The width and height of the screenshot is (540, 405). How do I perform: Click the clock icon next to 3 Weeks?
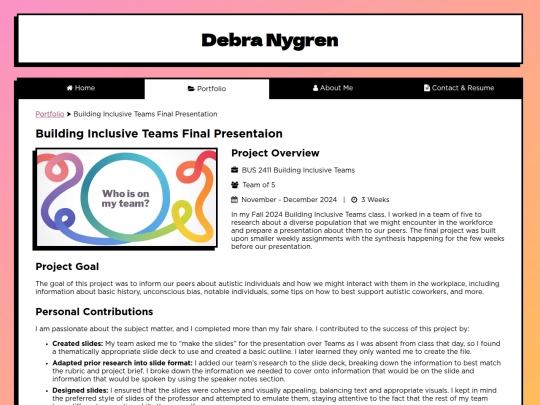coord(354,200)
